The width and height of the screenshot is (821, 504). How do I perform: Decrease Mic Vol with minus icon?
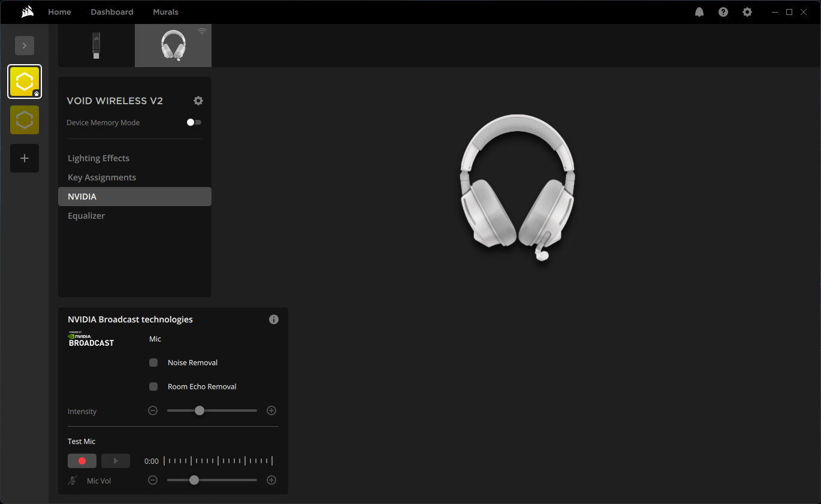(x=153, y=480)
